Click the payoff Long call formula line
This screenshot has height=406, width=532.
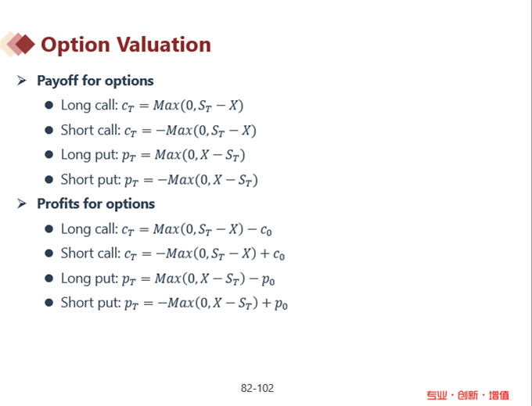(153, 106)
